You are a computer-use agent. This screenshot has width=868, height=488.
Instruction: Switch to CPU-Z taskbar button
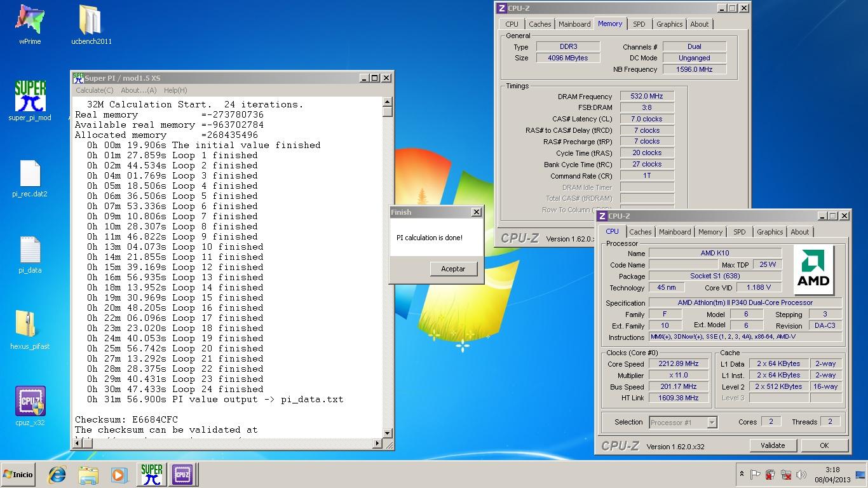182,475
